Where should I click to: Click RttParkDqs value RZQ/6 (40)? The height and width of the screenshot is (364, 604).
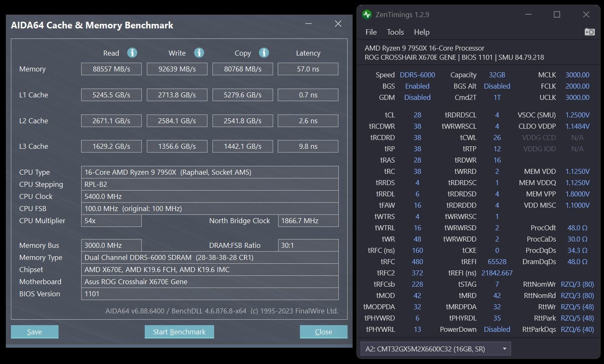(577, 329)
